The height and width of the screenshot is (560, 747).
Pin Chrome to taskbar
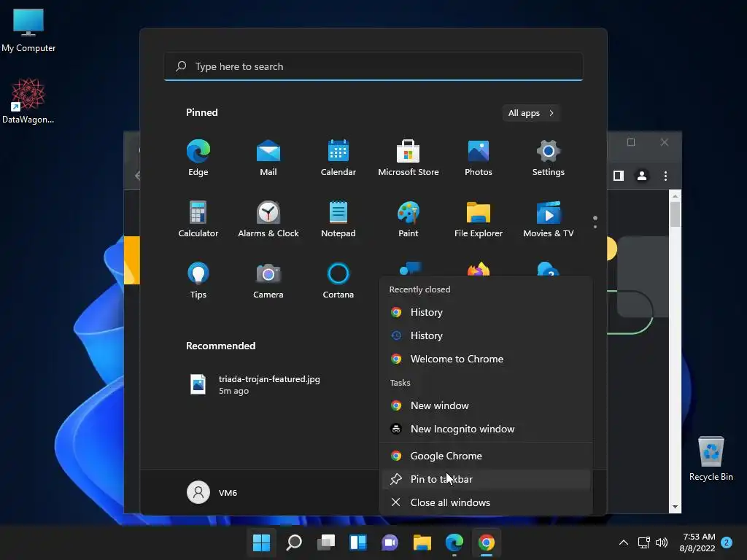tap(486, 480)
